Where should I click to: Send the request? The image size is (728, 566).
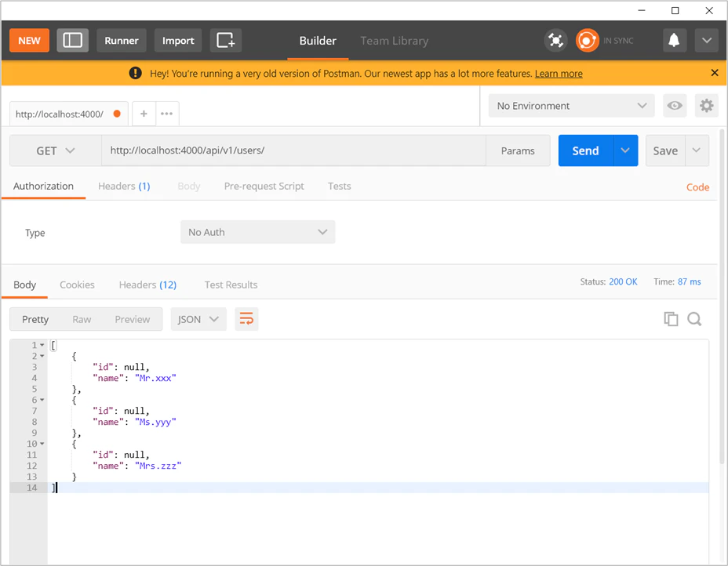click(x=585, y=151)
